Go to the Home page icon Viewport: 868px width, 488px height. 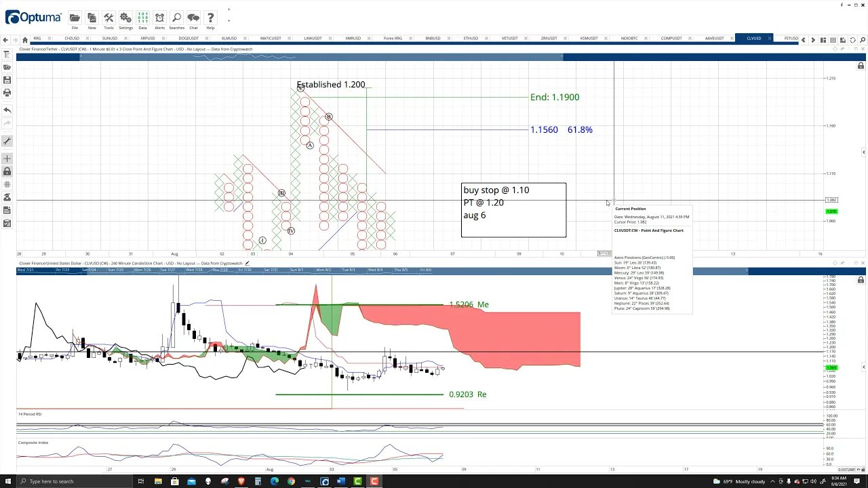[25, 39]
